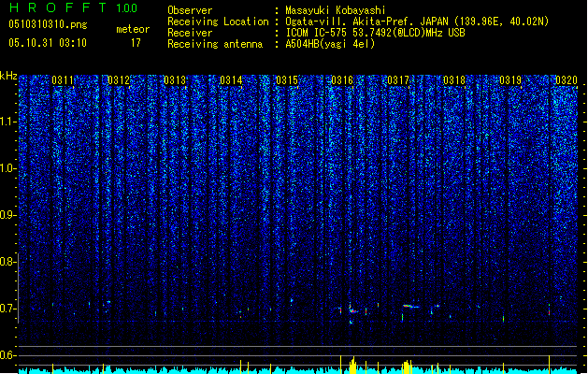Click antenna value A504HB(yagi 4el)

[330, 44]
